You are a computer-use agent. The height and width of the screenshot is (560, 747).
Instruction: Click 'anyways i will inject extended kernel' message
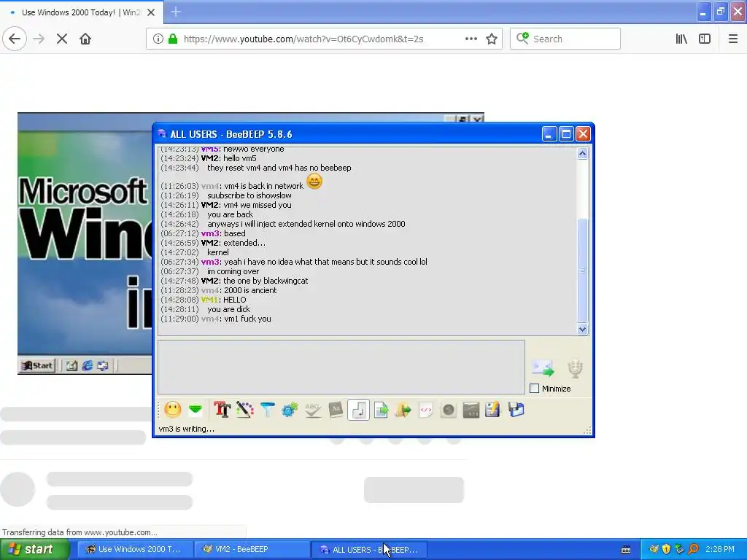(306, 224)
